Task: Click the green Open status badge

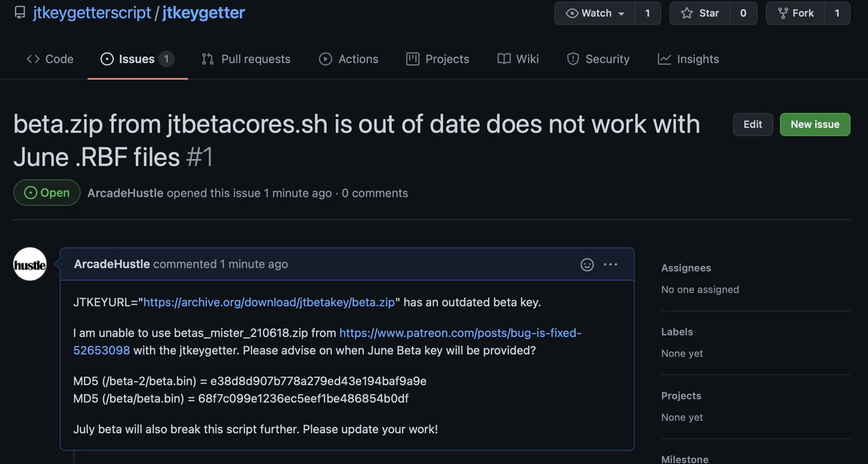Action: pyautogui.click(x=47, y=193)
